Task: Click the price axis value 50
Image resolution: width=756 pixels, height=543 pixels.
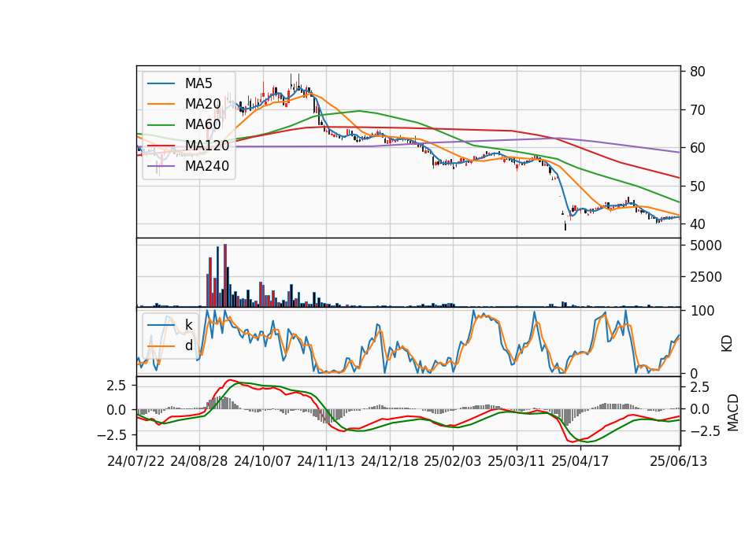Action: (697, 186)
